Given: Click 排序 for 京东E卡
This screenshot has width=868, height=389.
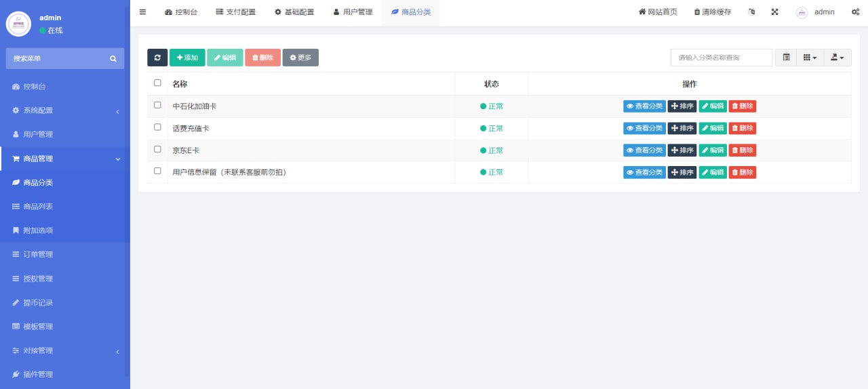Looking at the screenshot, I should point(682,150).
